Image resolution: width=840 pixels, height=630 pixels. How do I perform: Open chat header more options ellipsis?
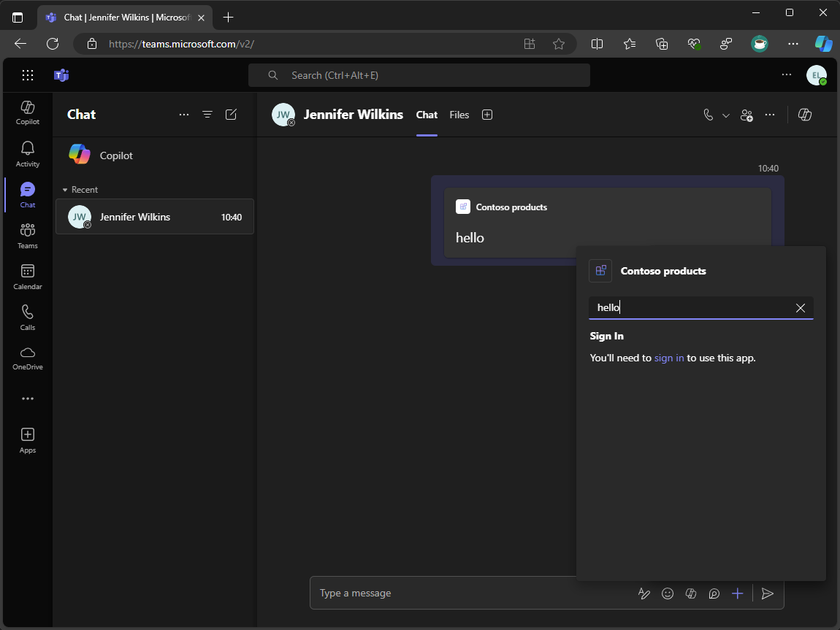click(x=770, y=115)
